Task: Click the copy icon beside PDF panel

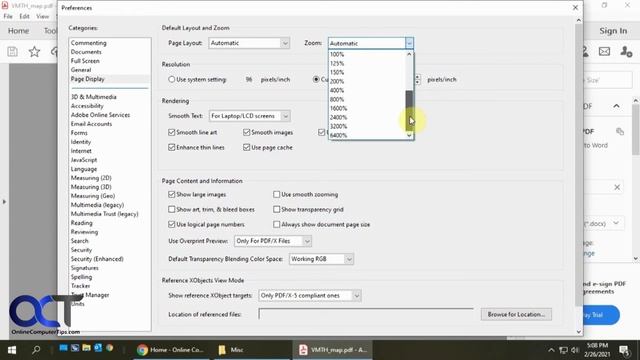Action: click(x=620, y=131)
